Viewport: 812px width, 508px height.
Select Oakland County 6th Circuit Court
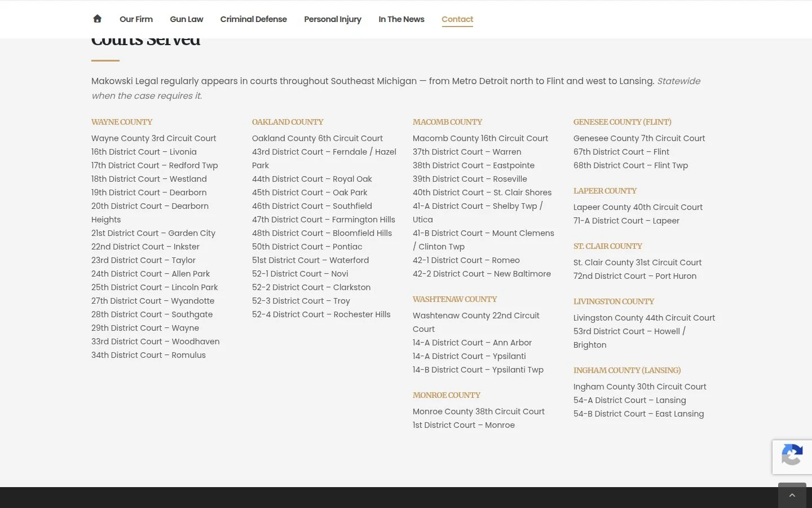[x=317, y=138]
